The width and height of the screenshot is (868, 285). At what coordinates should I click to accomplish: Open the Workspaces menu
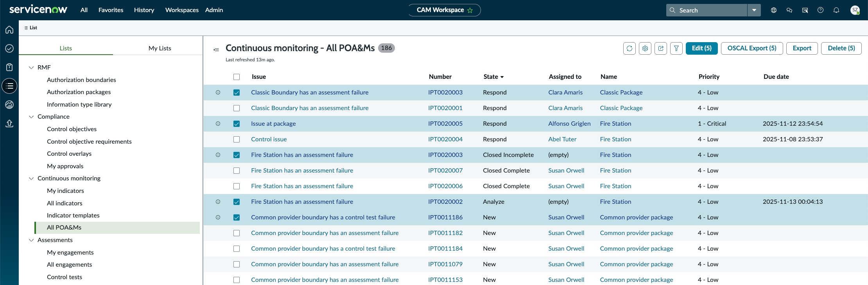click(182, 10)
